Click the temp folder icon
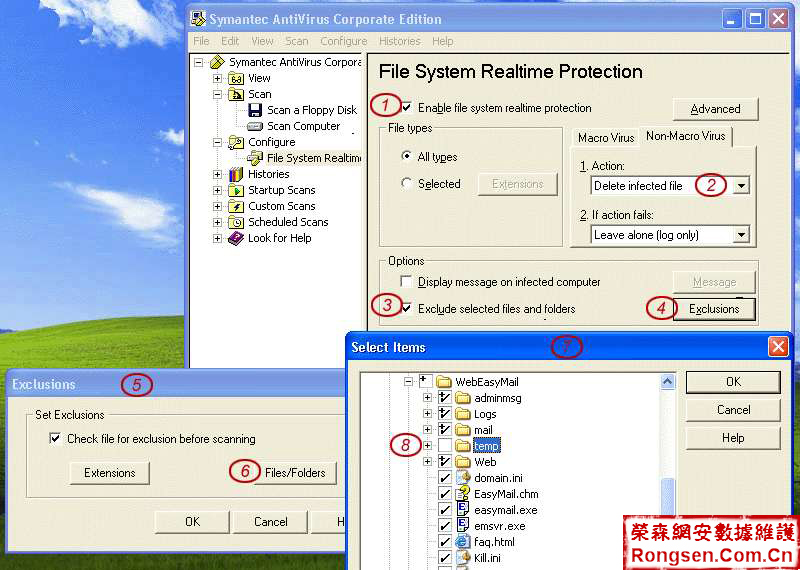800x570 pixels. point(462,445)
